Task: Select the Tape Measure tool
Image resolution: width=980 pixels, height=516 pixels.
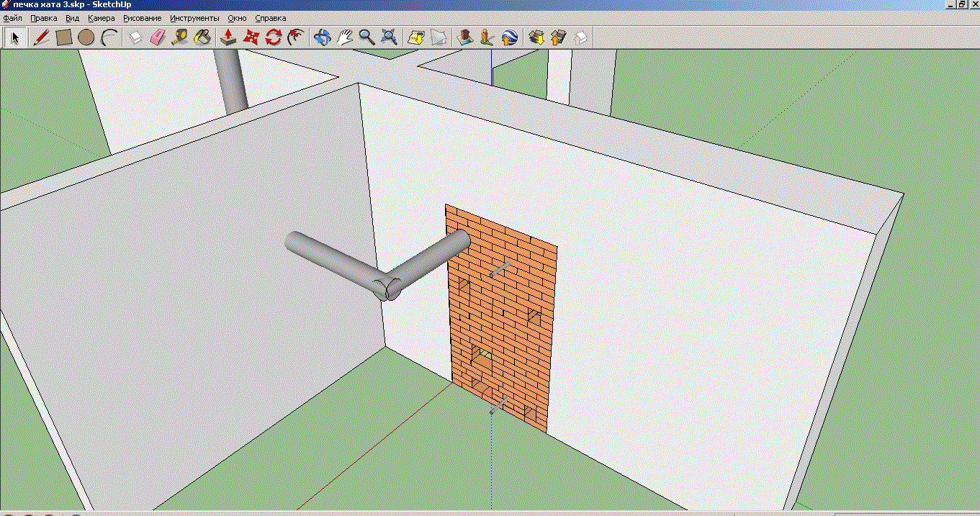Action: click(180, 37)
